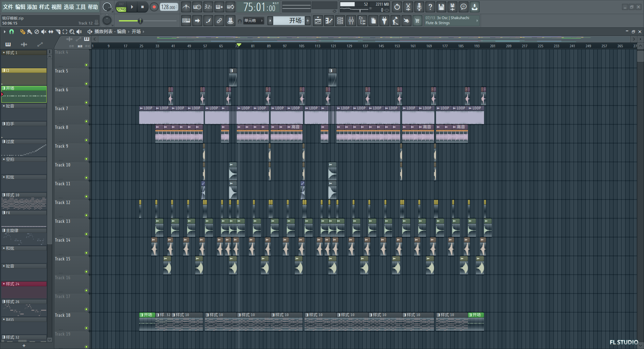This screenshot has width=644, height=349.
Task: Start playback with the play button
Action: (132, 7)
